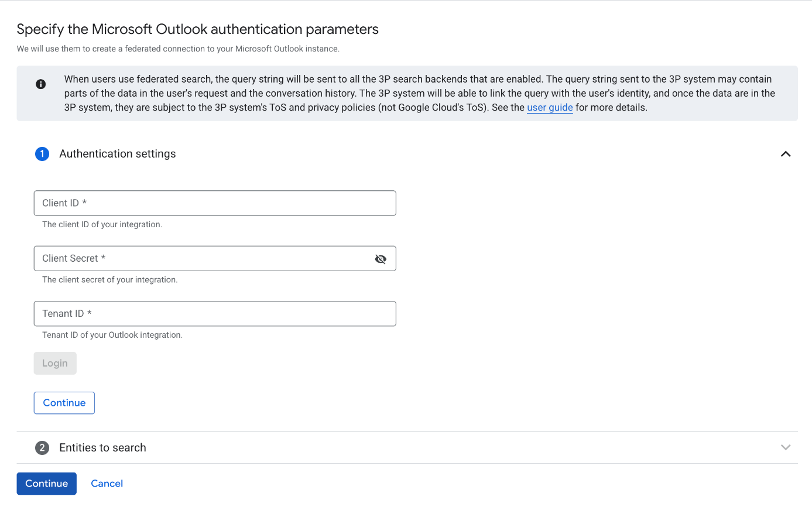Viewport: 812px width, 510px height.
Task: Click the step 2 numbered circle icon
Action: pyautogui.click(x=42, y=447)
